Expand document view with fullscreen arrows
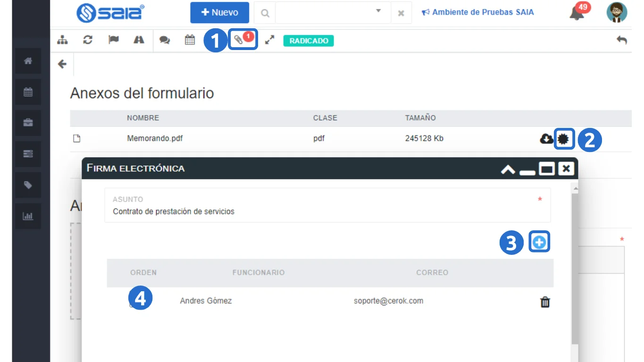Image resolution: width=644 pixels, height=362 pixels. click(x=269, y=41)
